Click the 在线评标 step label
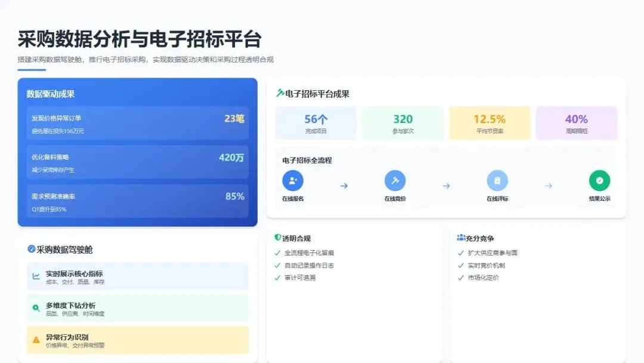This screenshot has width=644, height=363. [x=497, y=199]
